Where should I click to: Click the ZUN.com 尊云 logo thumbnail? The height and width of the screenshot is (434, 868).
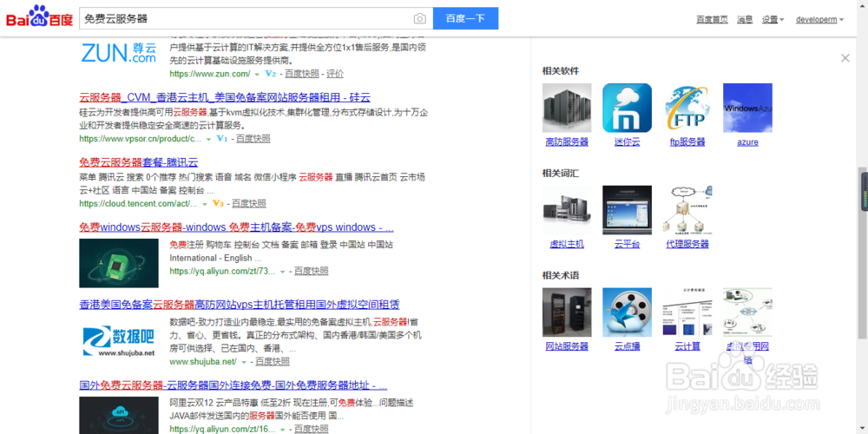pos(118,52)
